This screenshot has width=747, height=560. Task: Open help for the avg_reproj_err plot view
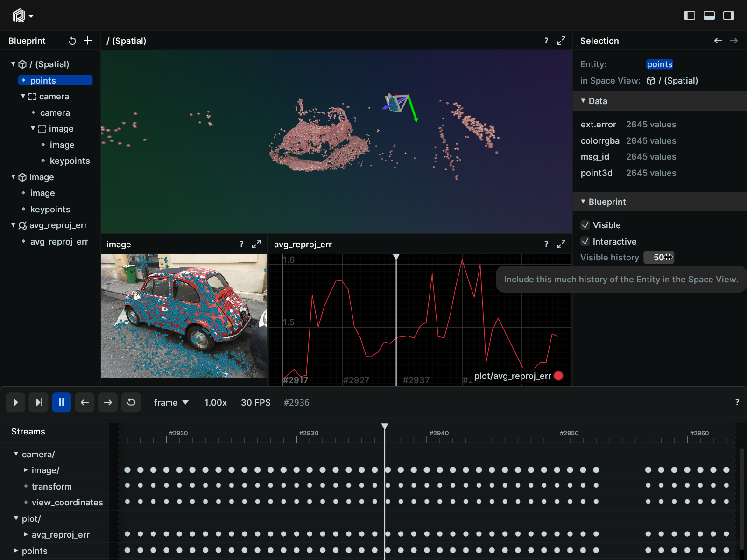pyautogui.click(x=546, y=244)
